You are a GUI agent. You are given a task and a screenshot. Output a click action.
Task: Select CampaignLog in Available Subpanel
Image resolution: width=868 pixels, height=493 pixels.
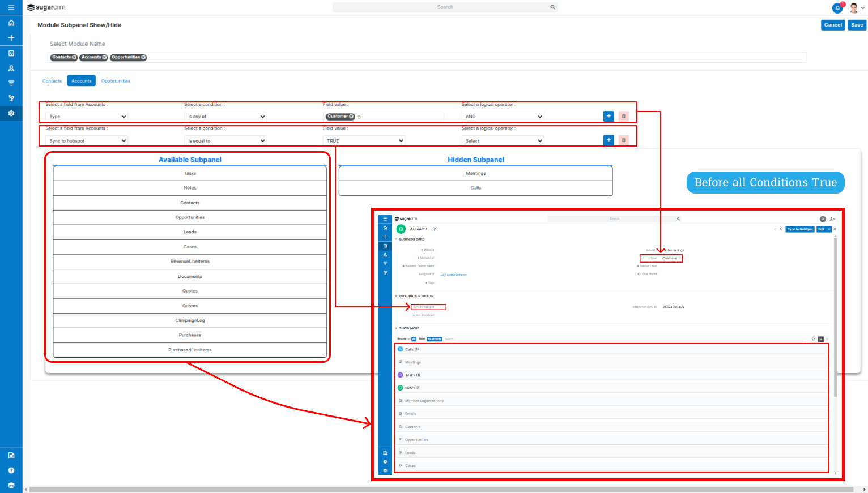coord(190,320)
